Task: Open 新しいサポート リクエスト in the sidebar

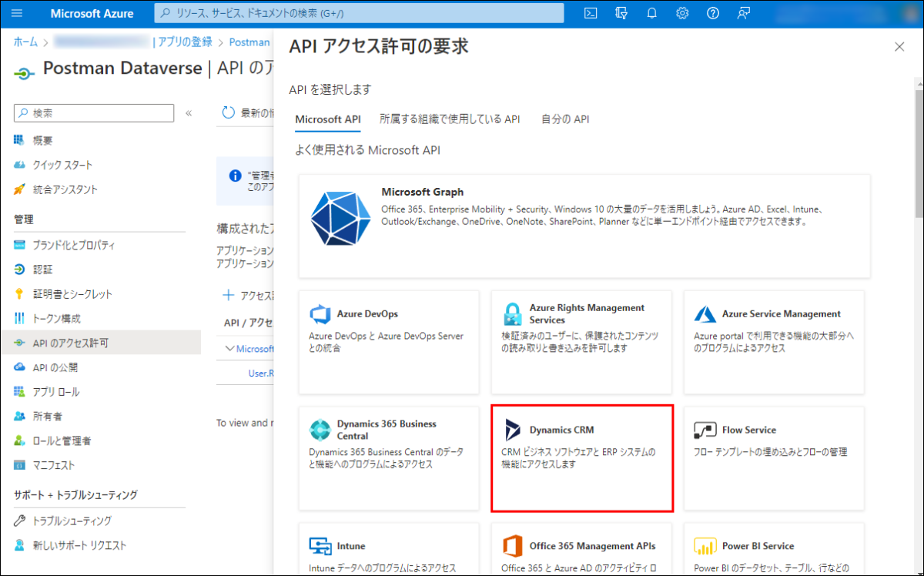Action: point(100,545)
